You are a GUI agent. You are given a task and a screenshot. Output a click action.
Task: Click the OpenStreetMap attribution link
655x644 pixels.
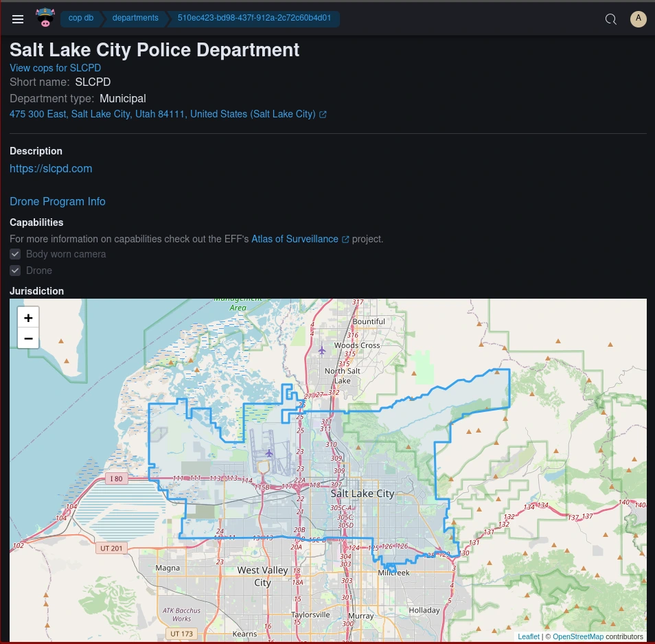coord(578,637)
